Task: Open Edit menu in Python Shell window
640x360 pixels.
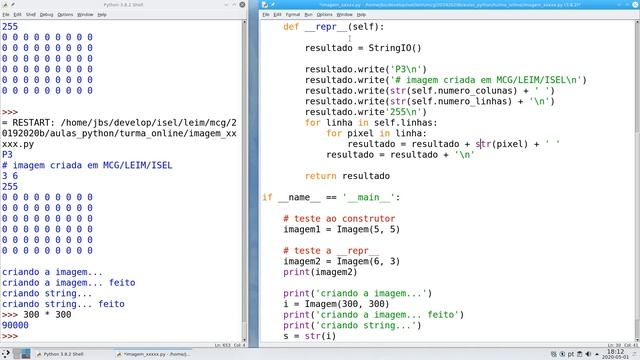Action: pos(17,14)
